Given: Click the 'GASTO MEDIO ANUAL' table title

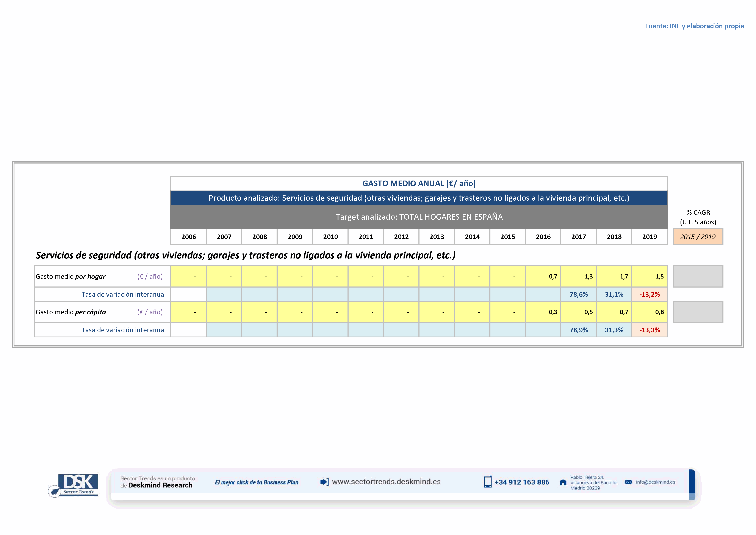Looking at the screenshot, I should pyautogui.click(x=419, y=184).
